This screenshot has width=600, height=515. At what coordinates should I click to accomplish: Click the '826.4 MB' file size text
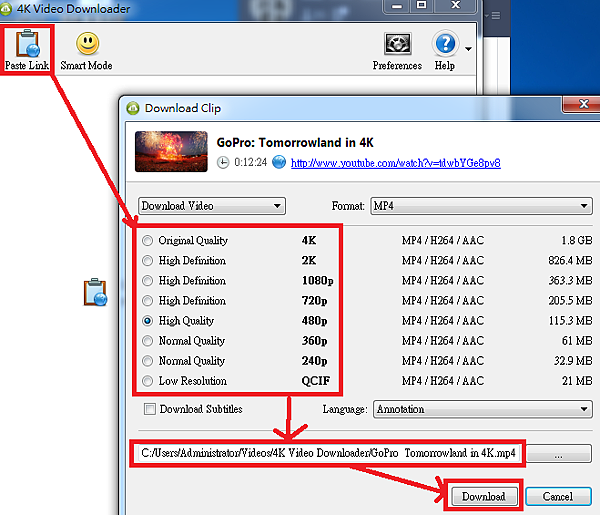point(570,261)
